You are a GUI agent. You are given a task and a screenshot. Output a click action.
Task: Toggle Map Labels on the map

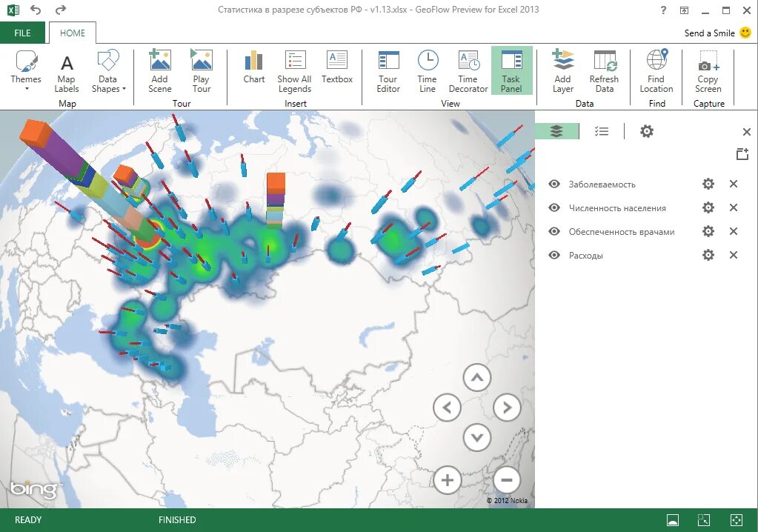tap(67, 73)
